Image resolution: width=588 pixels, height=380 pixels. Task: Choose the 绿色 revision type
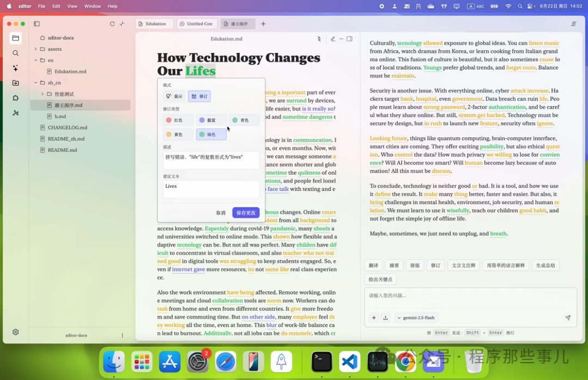click(x=211, y=134)
